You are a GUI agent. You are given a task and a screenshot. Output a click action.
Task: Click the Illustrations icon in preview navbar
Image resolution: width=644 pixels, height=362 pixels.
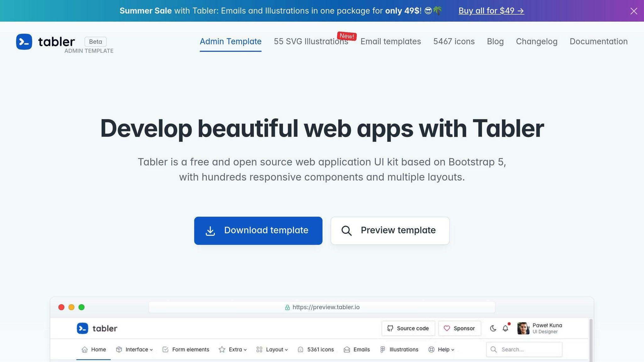383,349
